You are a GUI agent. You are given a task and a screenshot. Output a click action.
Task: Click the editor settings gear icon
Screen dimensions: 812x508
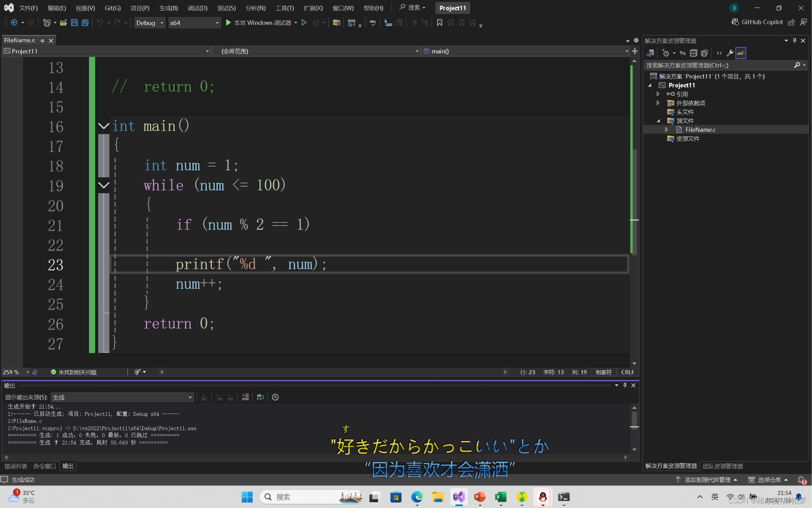[x=636, y=40]
